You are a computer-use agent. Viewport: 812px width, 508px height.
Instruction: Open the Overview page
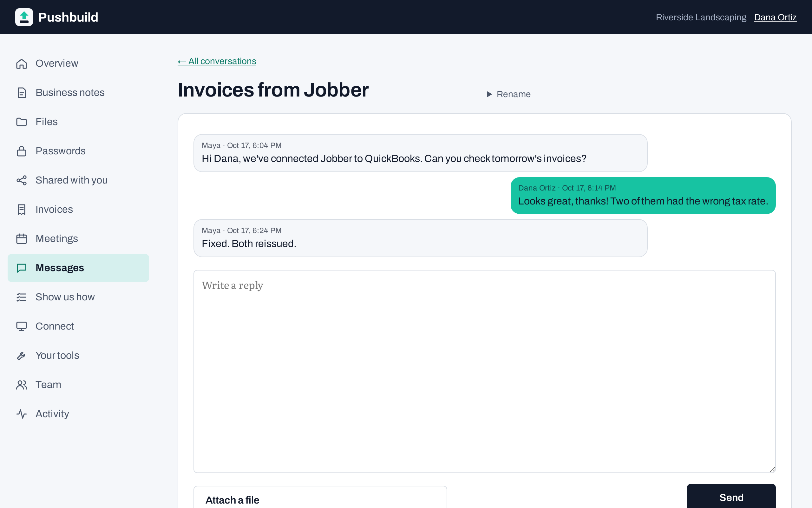(78, 63)
